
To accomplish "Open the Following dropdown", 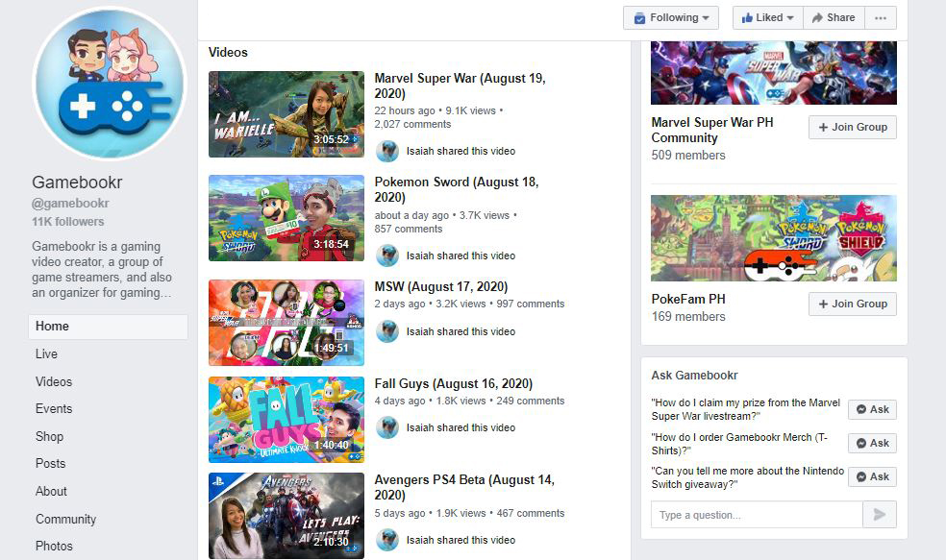I will point(671,18).
